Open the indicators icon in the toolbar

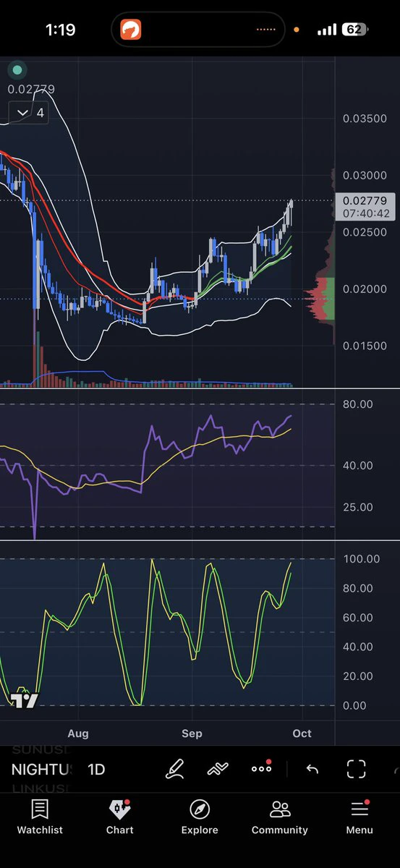[218, 769]
